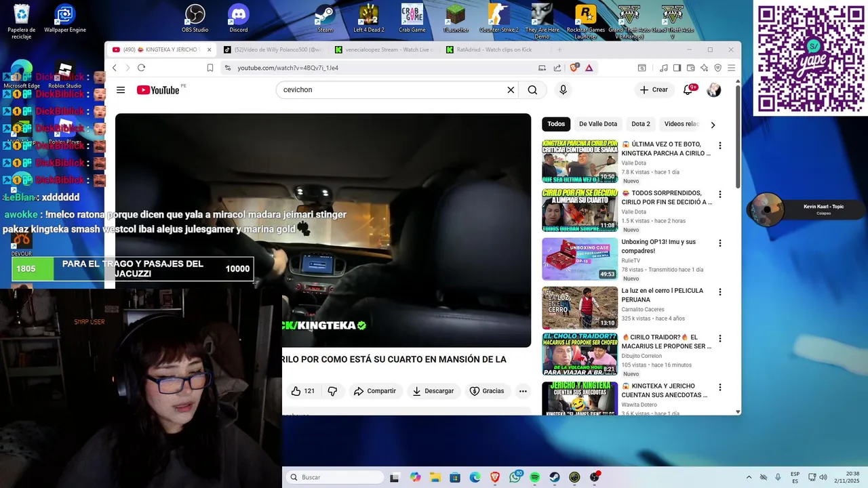Open more actions below the video
868x488 pixels.
coord(523,391)
